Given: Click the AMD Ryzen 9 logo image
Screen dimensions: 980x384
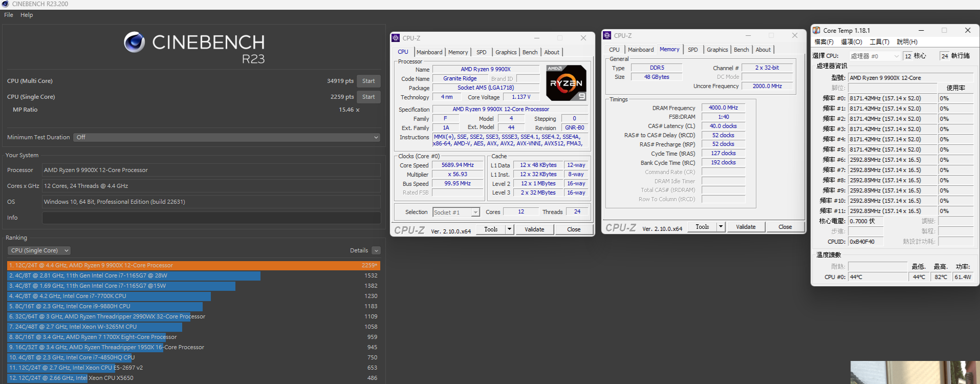Looking at the screenshot, I should 566,82.
